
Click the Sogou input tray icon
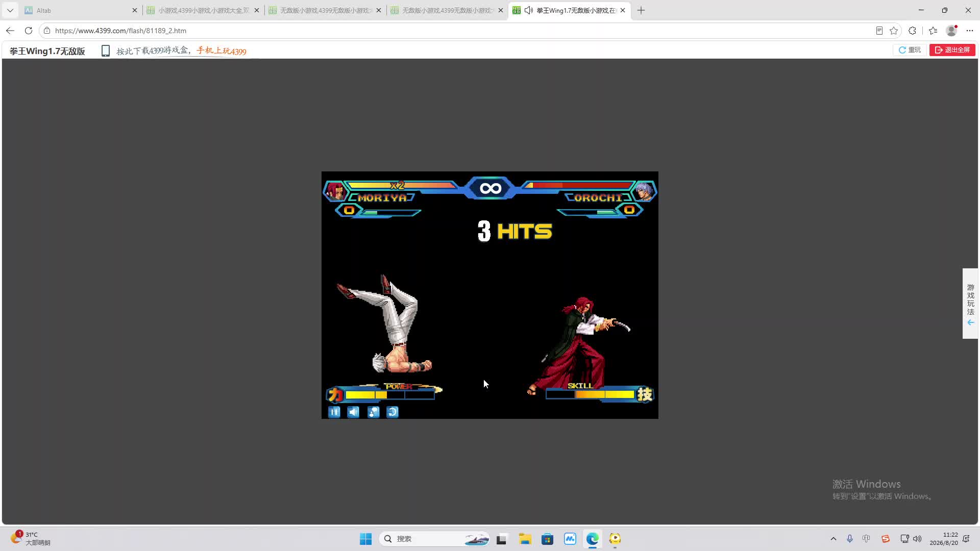[886, 539]
